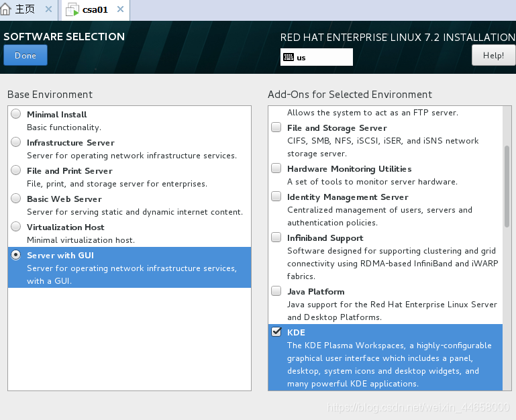516x420 pixels.
Task: Select the Minimal Install radio button
Action: click(16, 114)
